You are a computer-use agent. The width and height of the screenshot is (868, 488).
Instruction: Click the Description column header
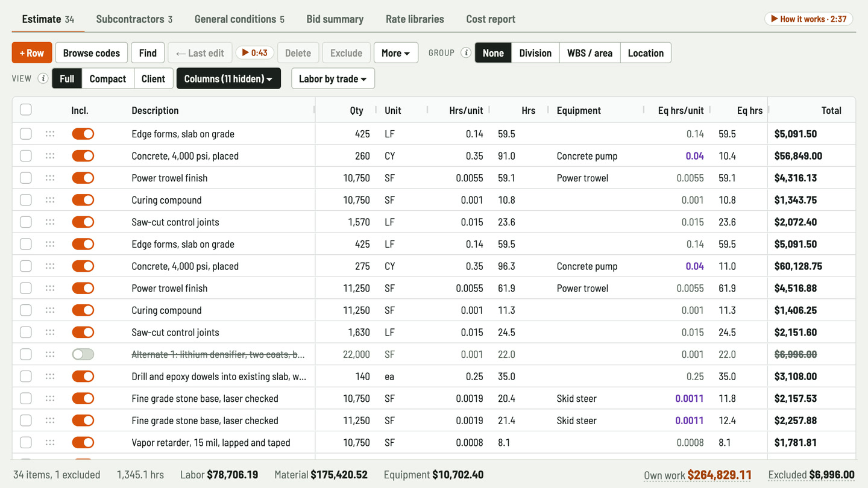(x=155, y=110)
